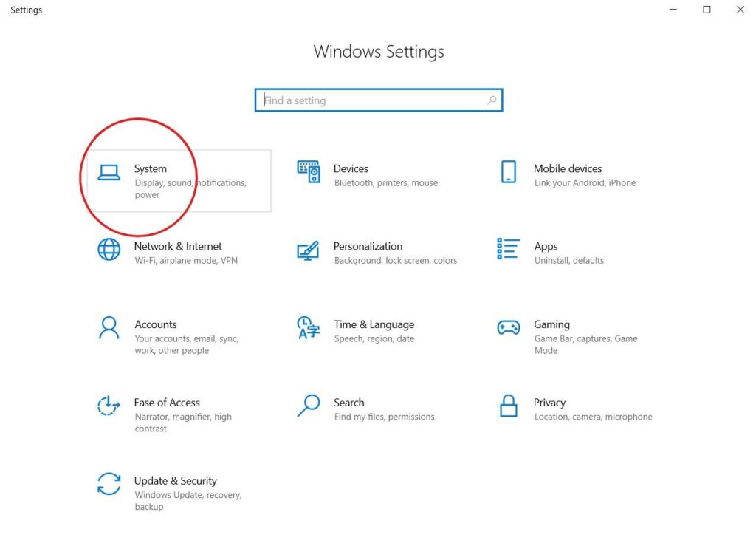Open the Personalization title
Screen dimensions: 756x546
tap(368, 247)
